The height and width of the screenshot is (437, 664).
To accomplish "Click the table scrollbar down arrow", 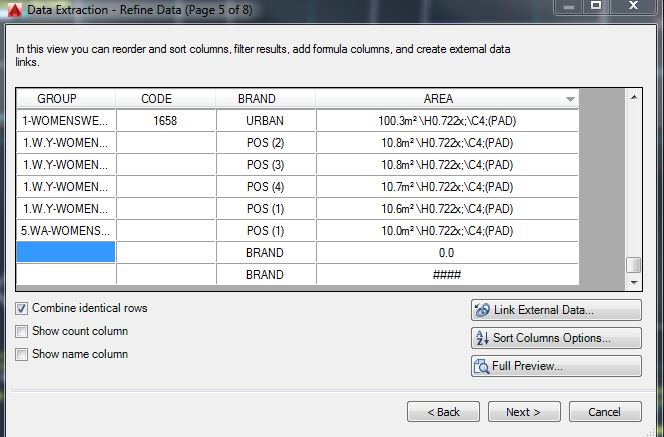I will [634, 282].
